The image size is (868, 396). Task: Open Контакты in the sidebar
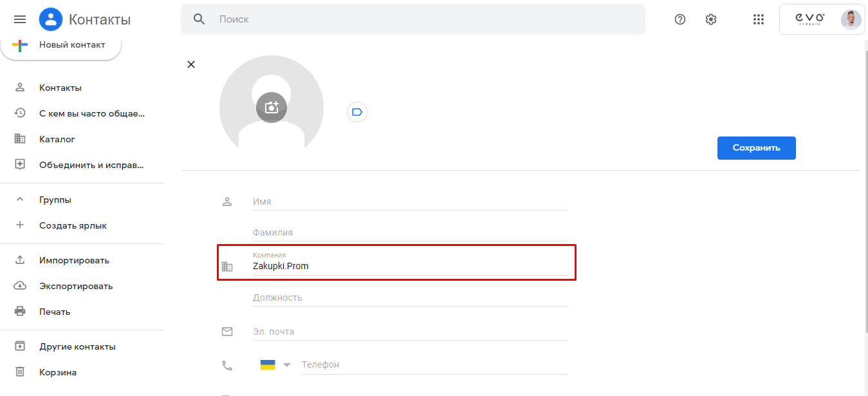(x=60, y=88)
